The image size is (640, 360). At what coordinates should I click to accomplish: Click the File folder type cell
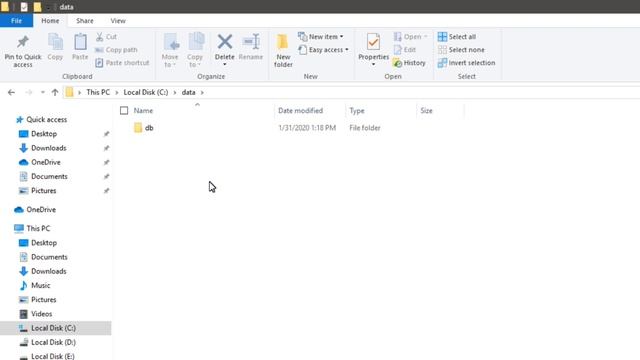[x=364, y=128]
